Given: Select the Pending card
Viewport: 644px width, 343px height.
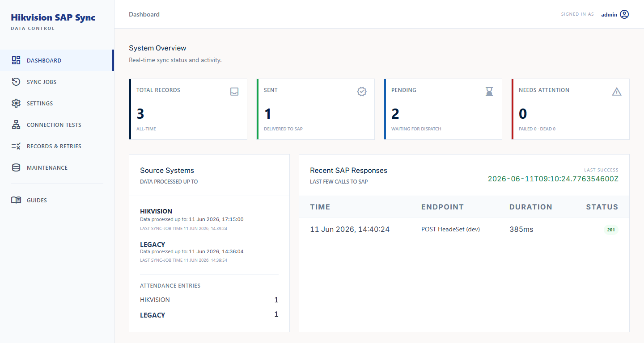Looking at the screenshot, I should coord(443,109).
